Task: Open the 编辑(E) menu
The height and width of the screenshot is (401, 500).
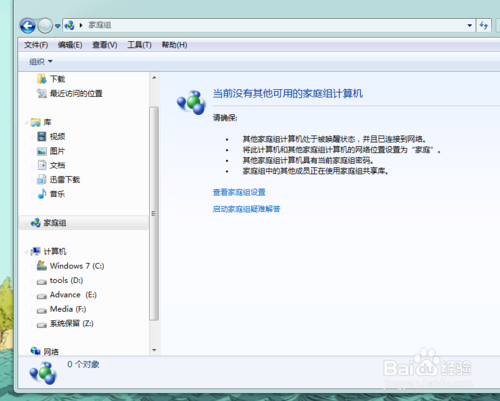Action: [x=70, y=45]
